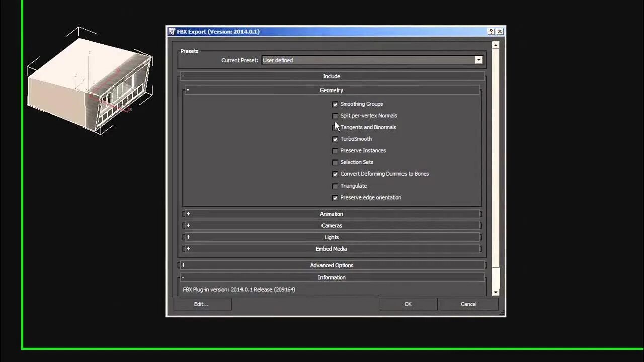The image size is (644, 362).
Task: Cancel the FBX export
Action: point(468,304)
